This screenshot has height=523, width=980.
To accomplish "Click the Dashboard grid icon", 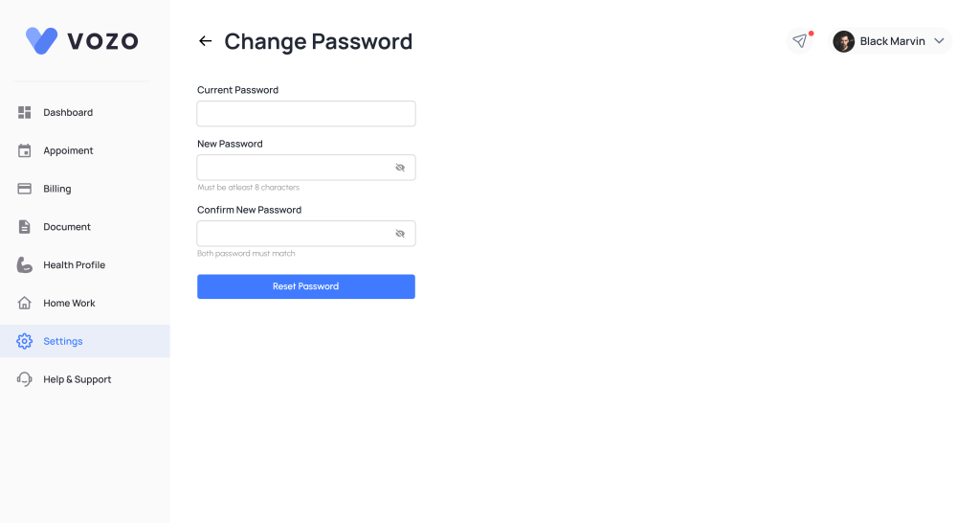I will pyautogui.click(x=25, y=112).
